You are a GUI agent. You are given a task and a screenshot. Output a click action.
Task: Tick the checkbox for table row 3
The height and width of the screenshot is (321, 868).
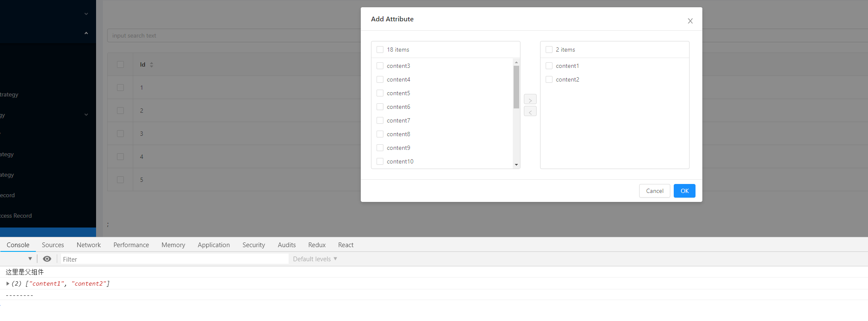tap(120, 134)
